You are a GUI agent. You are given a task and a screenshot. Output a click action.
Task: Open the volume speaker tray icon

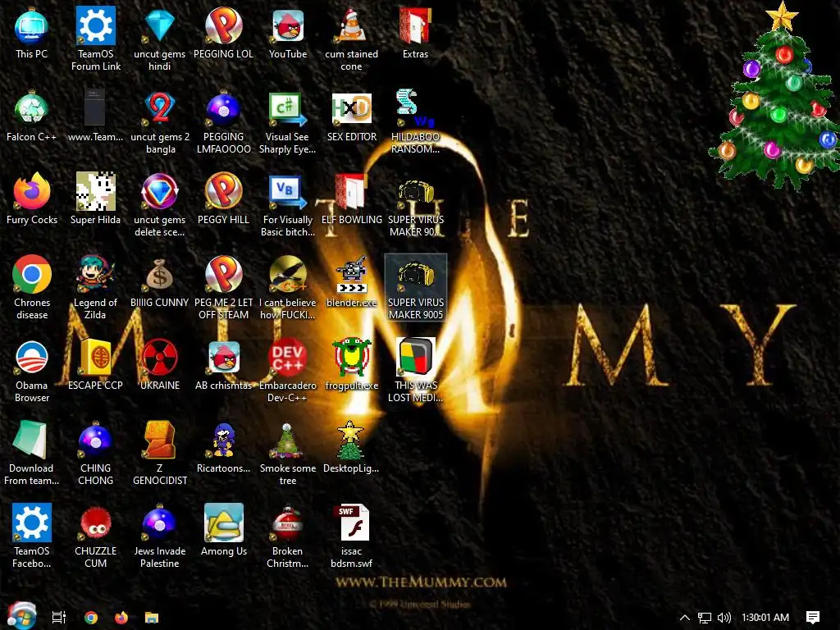pos(724,618)
